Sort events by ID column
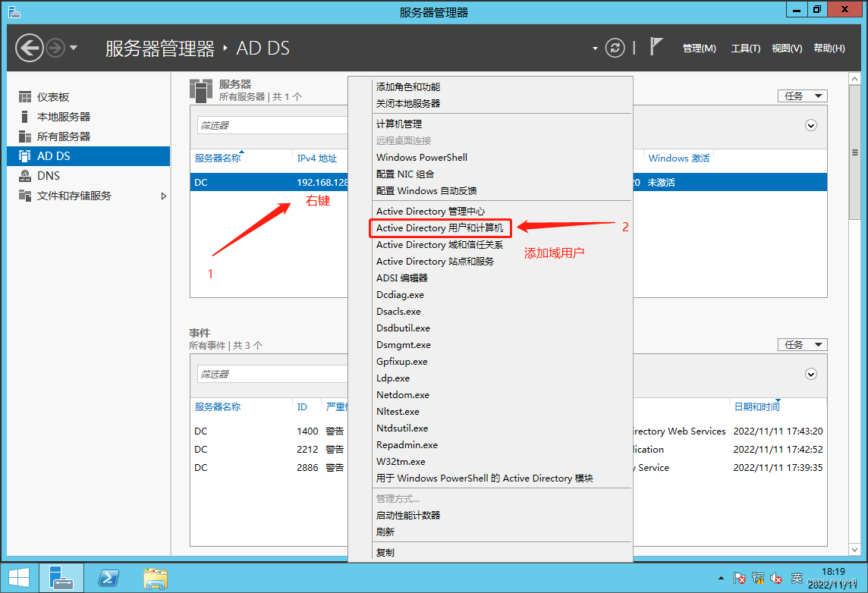Viewport: 868px width, 593px height. point(302,407)
